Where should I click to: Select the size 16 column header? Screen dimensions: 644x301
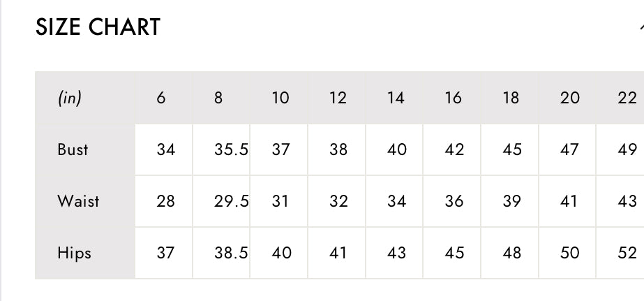pyautogui.click(x=454, y=98)
